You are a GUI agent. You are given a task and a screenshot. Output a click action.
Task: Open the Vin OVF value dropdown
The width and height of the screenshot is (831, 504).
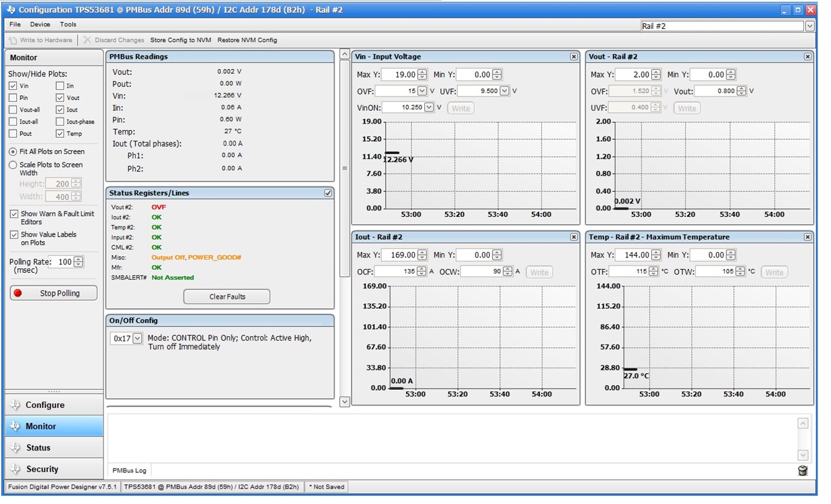(x=422, y=91)
